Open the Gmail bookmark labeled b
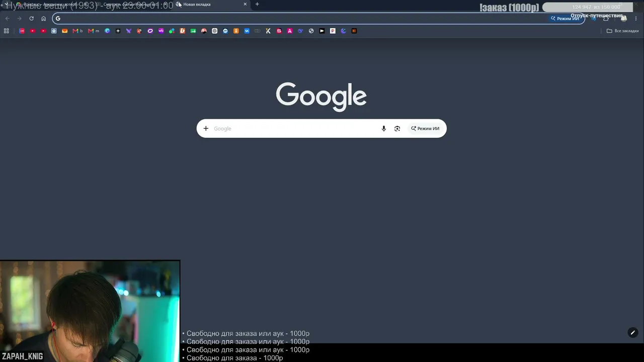Screen dimensions: 644x362 coord(77,31)
